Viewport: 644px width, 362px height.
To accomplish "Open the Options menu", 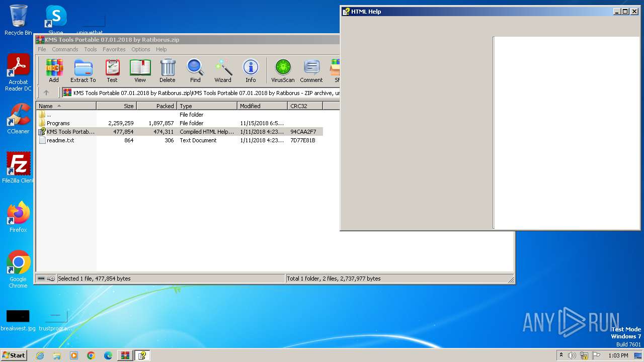I will (x=141, y=49).
